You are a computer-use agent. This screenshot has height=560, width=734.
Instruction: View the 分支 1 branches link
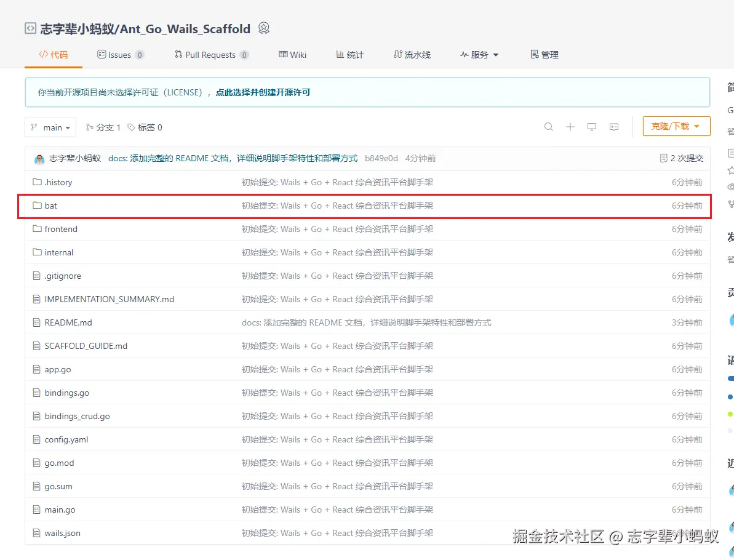coord(103,127)
